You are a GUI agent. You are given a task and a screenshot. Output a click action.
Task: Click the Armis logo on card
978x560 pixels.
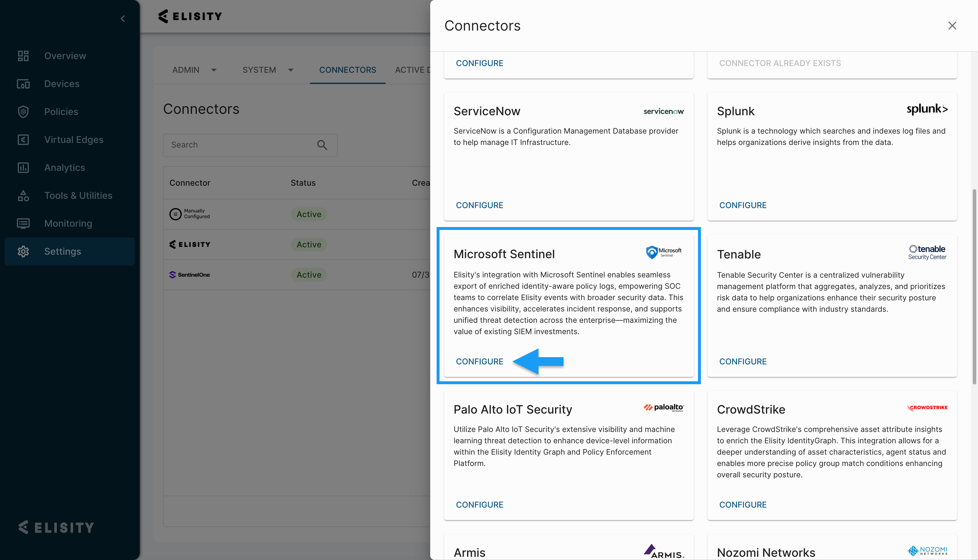coord(664,551)
